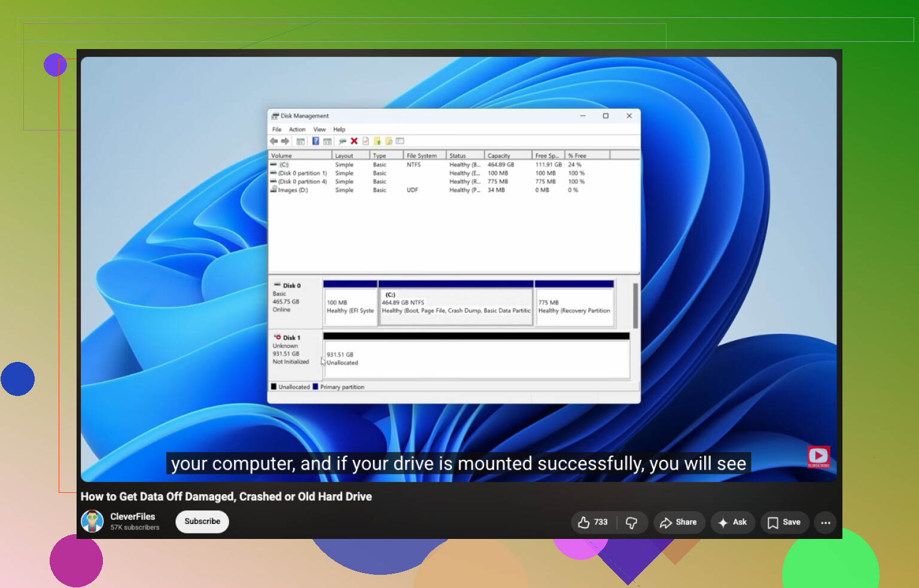
Task: Like the video with thumbs up
Action: pyautogui.click(x=593, y=522)
